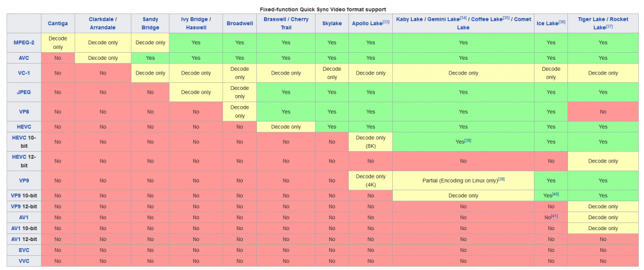Open the Broadwell column header link

240,23
